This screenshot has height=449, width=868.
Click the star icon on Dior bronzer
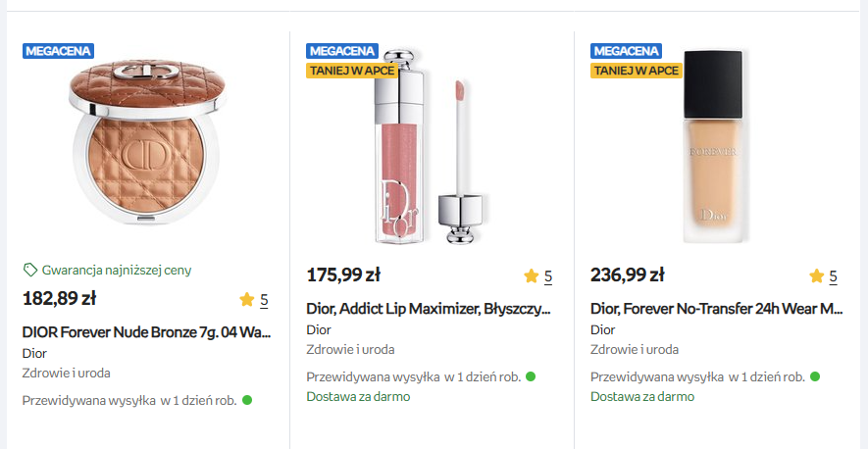tap(246, 300)
